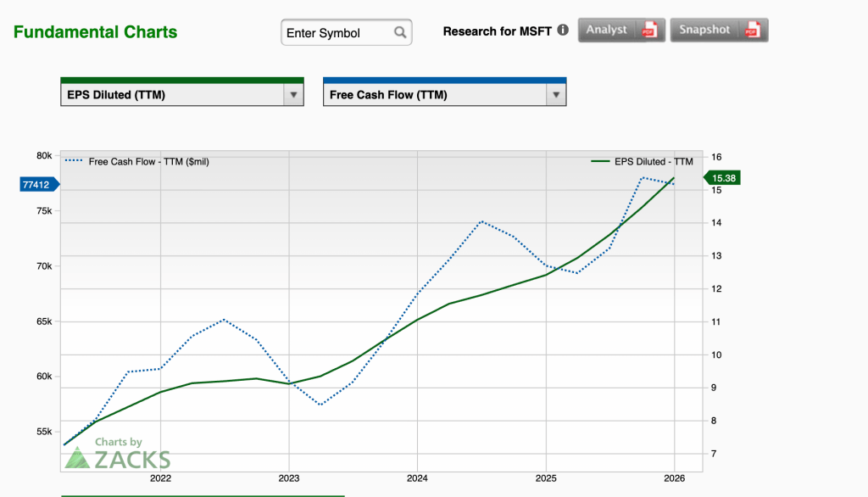Click the arrow on the Free Cash Flow selector
868x497 pixels.
coord(555,95)
